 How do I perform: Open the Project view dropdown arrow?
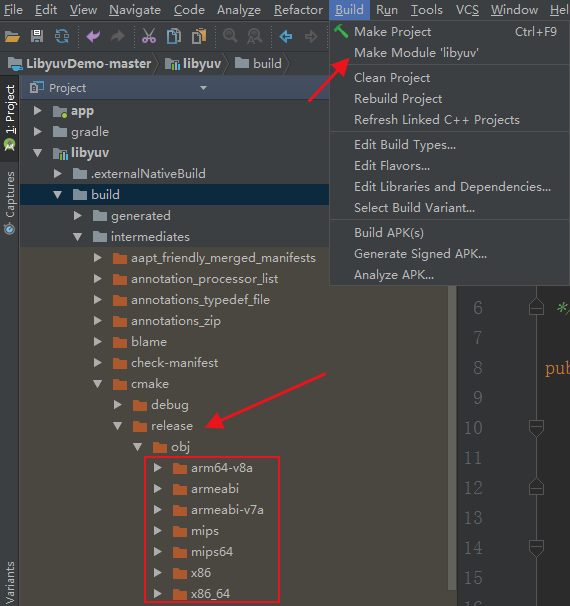[x=203, y=88]
